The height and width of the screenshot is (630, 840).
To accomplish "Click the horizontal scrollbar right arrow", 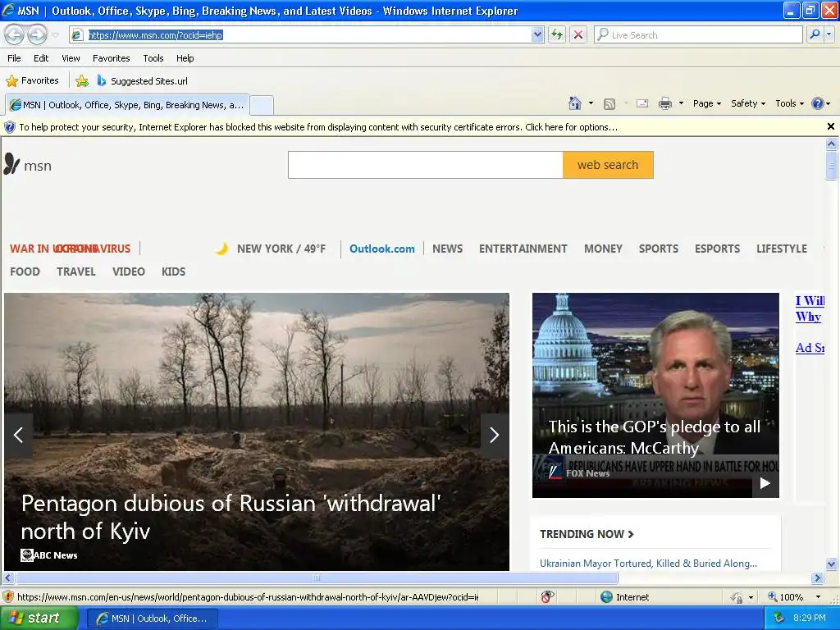I will (x=817, y=578).
